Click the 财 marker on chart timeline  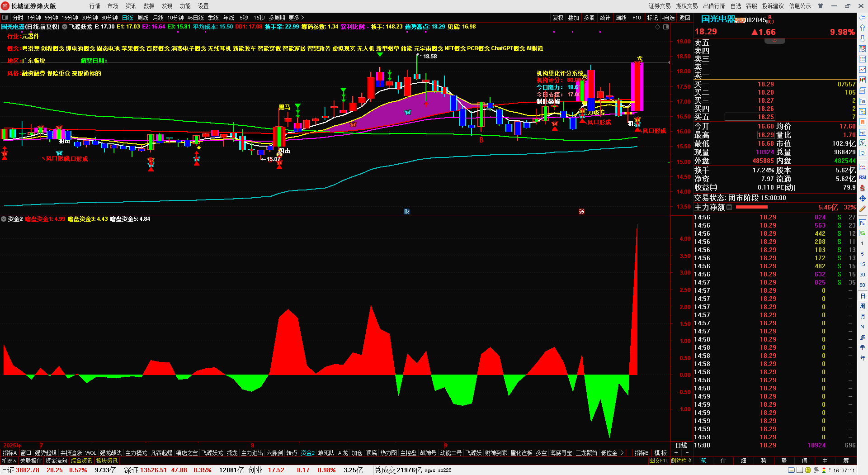coord(407,212)
